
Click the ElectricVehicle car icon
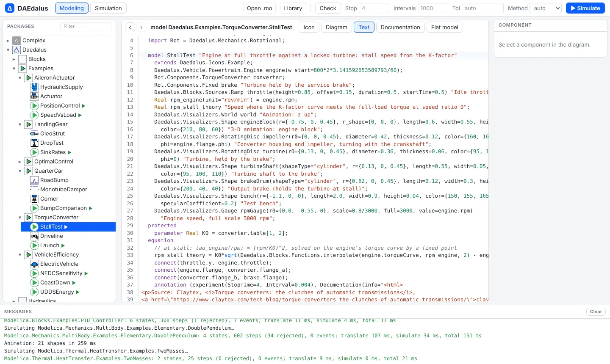tap(34, 264)
